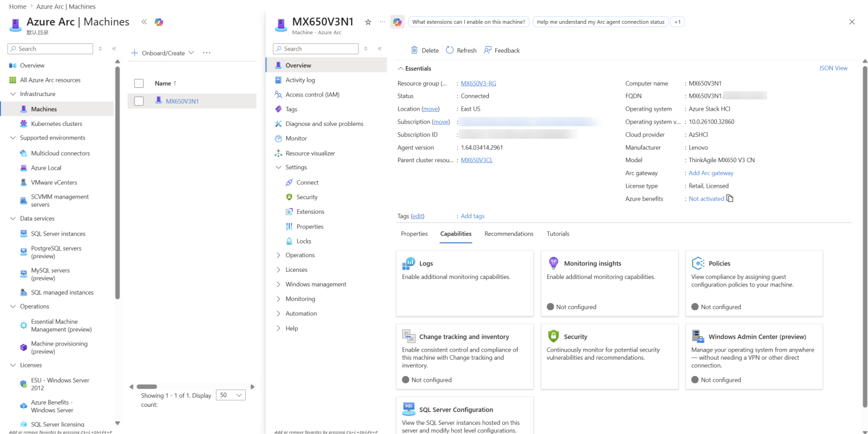The width and height of the screenshot is (868, 434).
Task: Focus the Azure Arc menu search box
Action: [50, 49]
